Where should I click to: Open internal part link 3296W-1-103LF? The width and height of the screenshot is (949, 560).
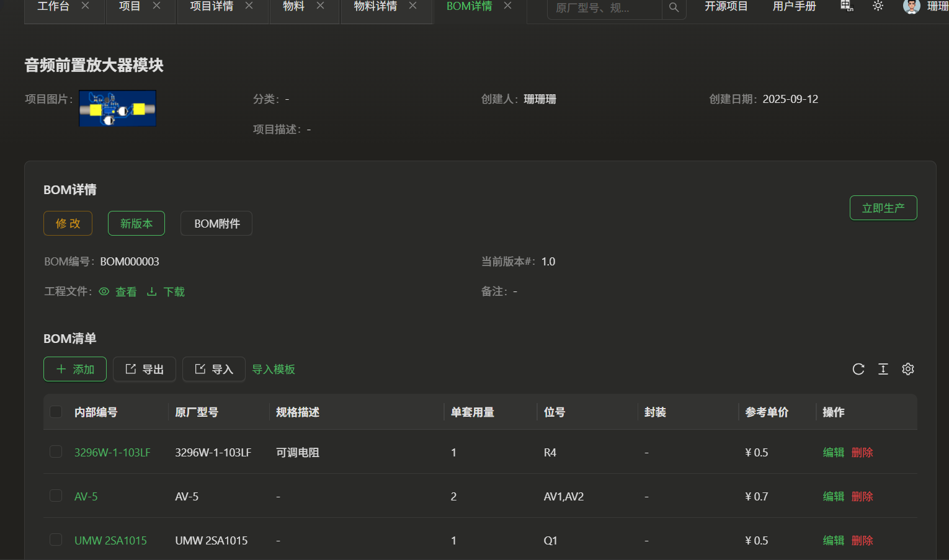[x=112, y=453]
